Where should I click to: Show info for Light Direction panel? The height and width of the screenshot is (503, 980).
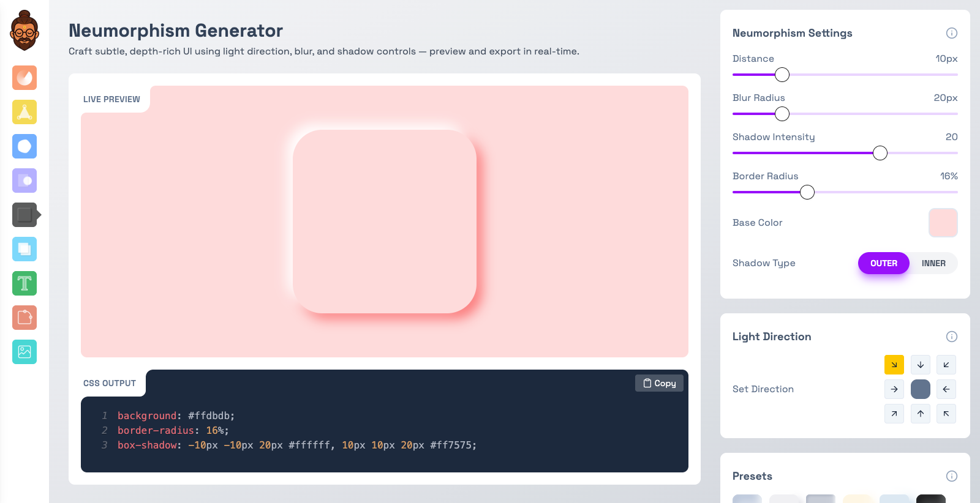point(952,337)
